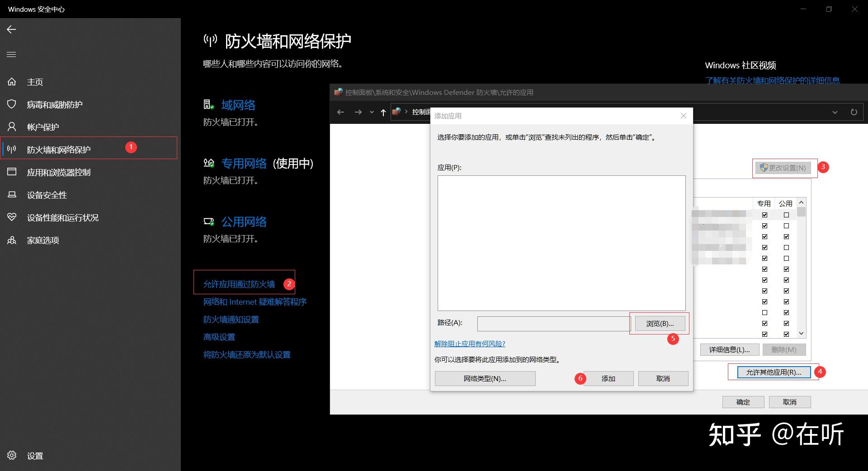Image resolution: width=868 pixels, height=471 pixels.
Task: Toggle third row 公用 checkbox
Action: [x=786, y=237]
